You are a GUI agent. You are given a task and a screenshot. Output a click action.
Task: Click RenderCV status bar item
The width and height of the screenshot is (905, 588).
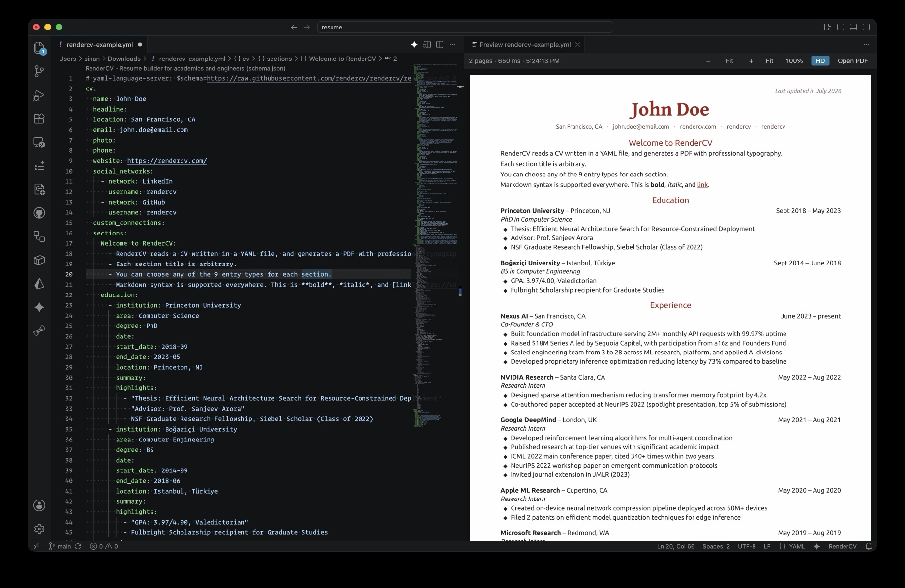tap(843, 546)
